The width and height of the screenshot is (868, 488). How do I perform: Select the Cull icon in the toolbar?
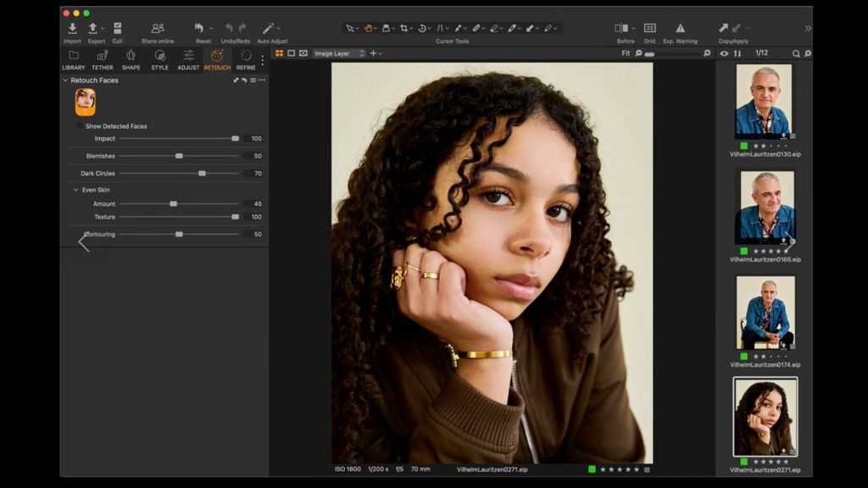[118, 27]
